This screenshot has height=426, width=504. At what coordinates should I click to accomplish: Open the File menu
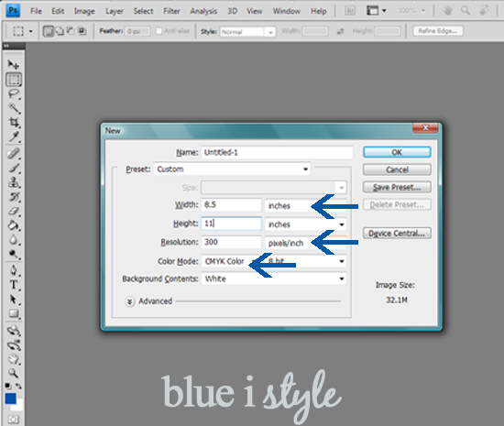(x=36, y=11)
